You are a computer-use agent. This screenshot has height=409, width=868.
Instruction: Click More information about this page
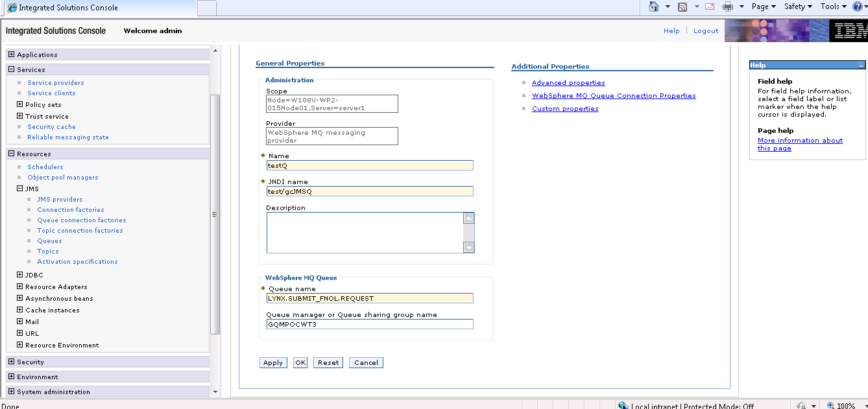pos(800,145)
